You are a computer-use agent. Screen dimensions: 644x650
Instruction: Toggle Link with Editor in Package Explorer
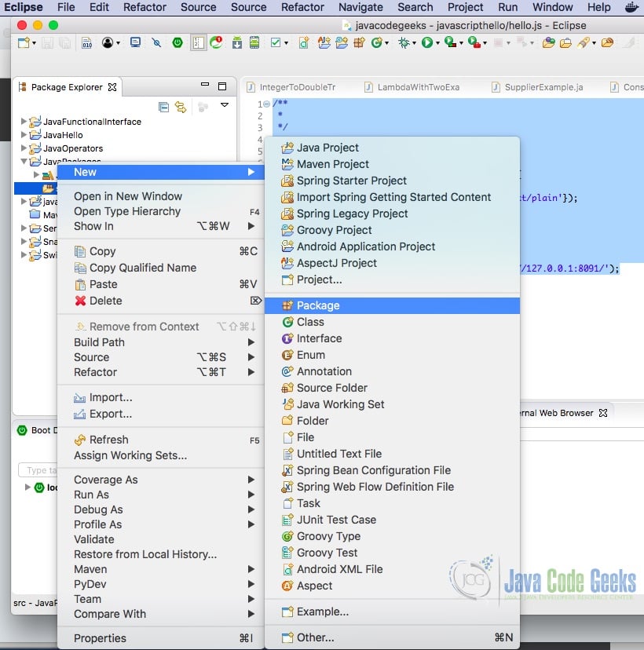pyautogui.click(x=181, y=108)
